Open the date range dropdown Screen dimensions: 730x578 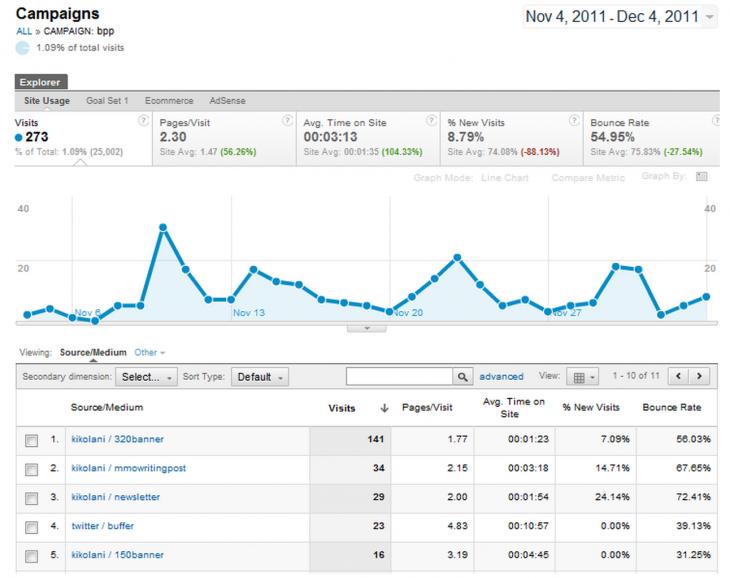620,17
